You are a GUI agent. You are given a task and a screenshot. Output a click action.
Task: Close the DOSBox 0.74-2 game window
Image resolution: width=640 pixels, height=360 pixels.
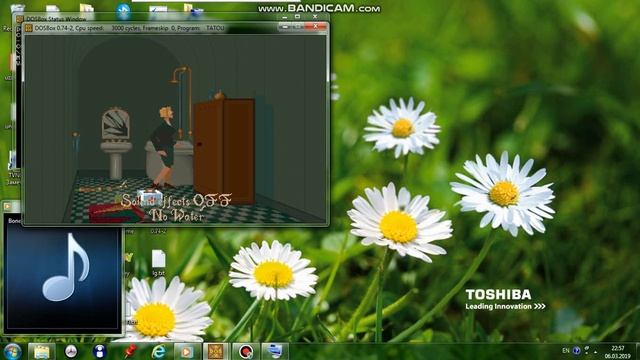[316, 27]
